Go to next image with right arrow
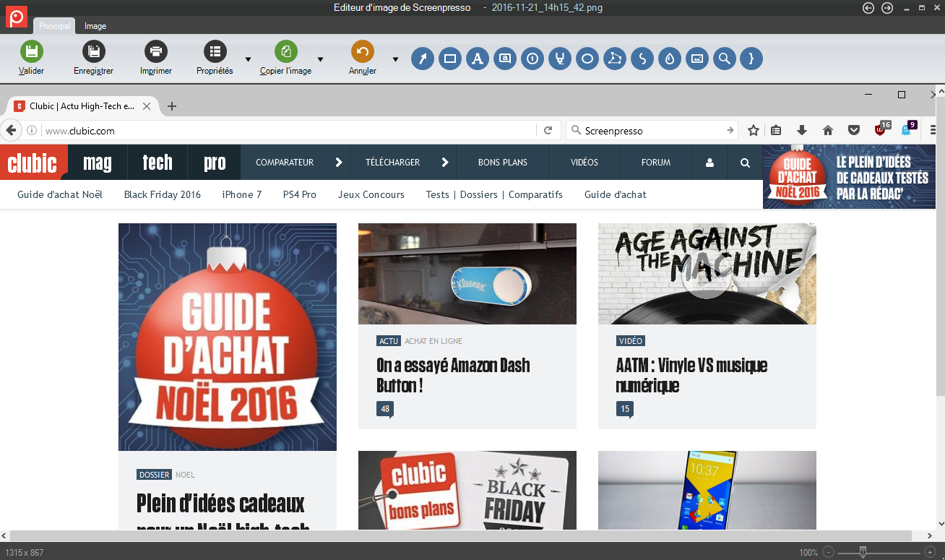This screenshot has height=560, width=945. point(888,8)
